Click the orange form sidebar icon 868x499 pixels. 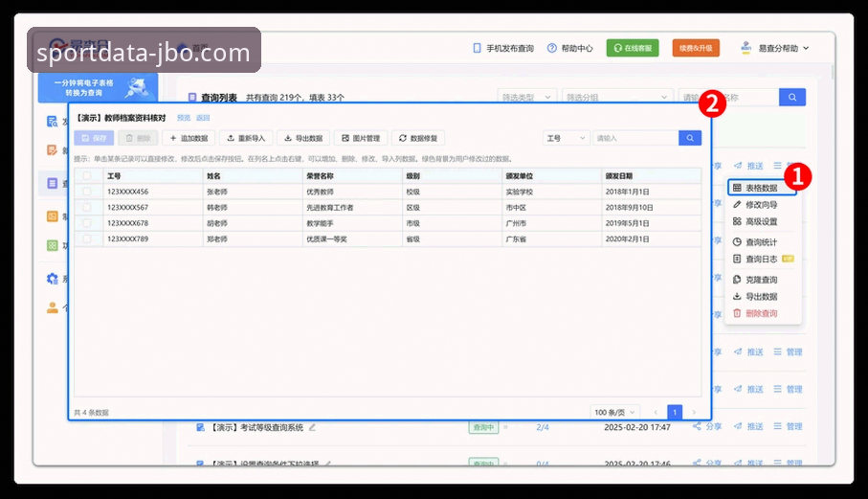52,150
